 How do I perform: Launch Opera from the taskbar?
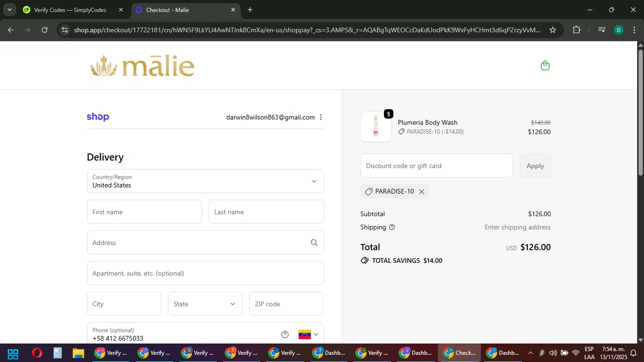point(37,353)
